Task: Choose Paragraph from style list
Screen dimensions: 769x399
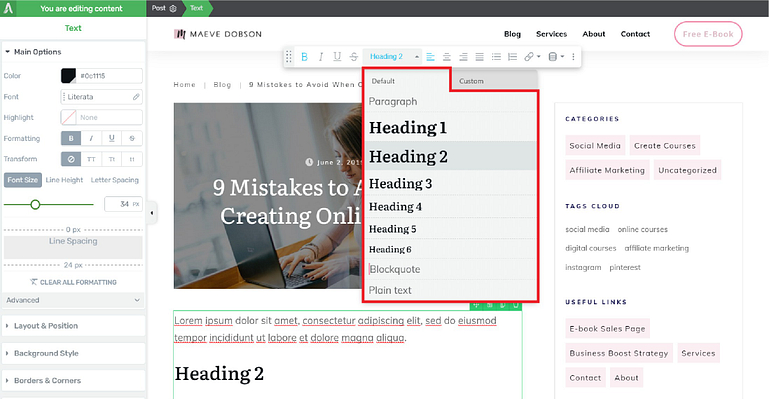Action: coord(450,101)
